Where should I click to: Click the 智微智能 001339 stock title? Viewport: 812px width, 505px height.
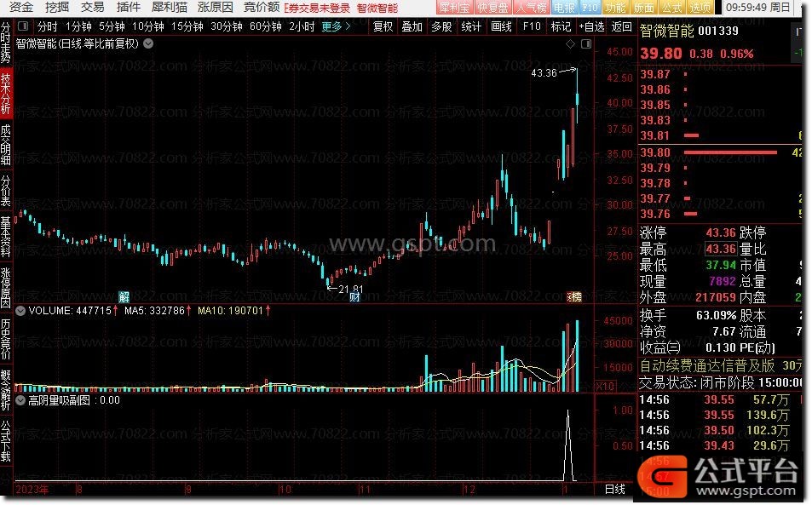point(689,31)
